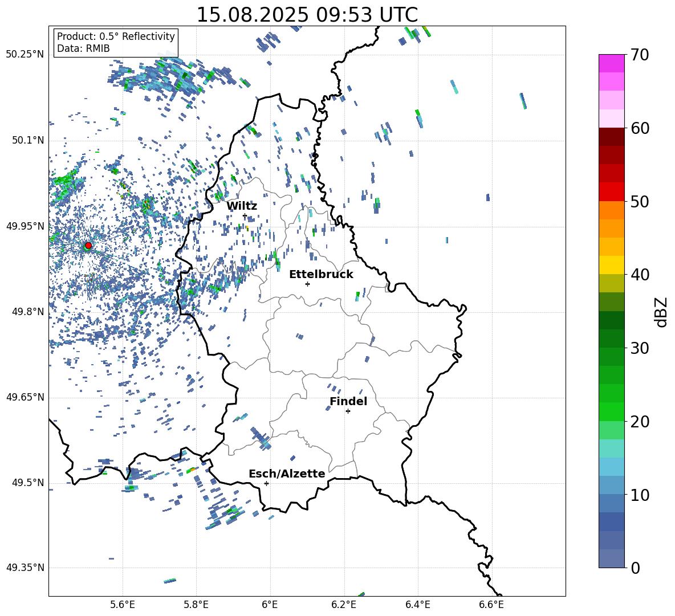This screenshot has height=616, width=675.
Task: Click the Esch/Alzette station cross marker
Action: (266, 483)
